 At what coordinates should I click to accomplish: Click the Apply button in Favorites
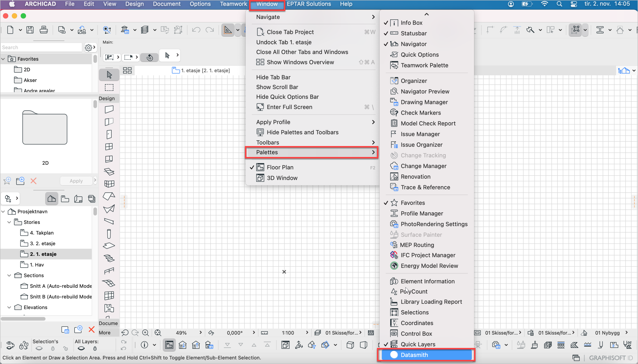coord(76,181)
